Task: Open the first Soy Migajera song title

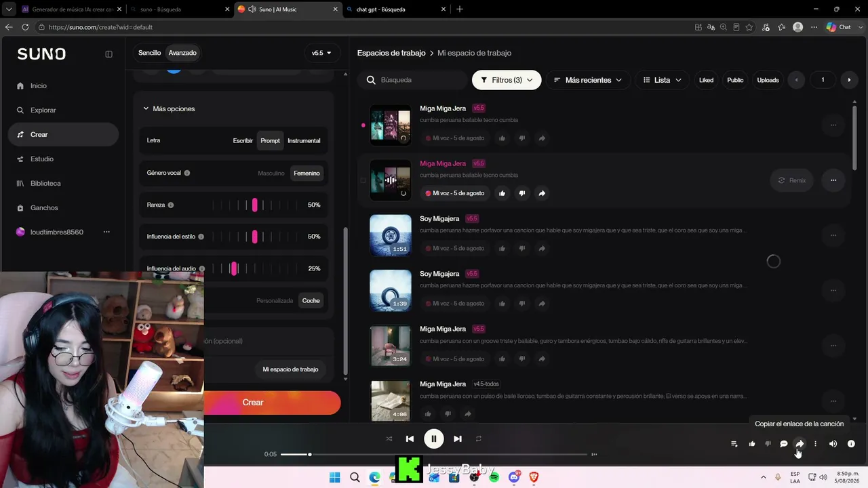Action: point(439,219)
